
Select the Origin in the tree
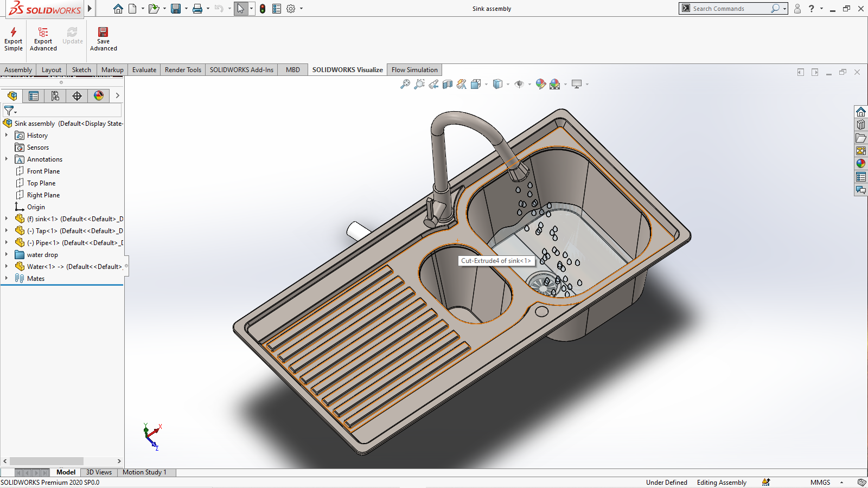coord(36,207)
